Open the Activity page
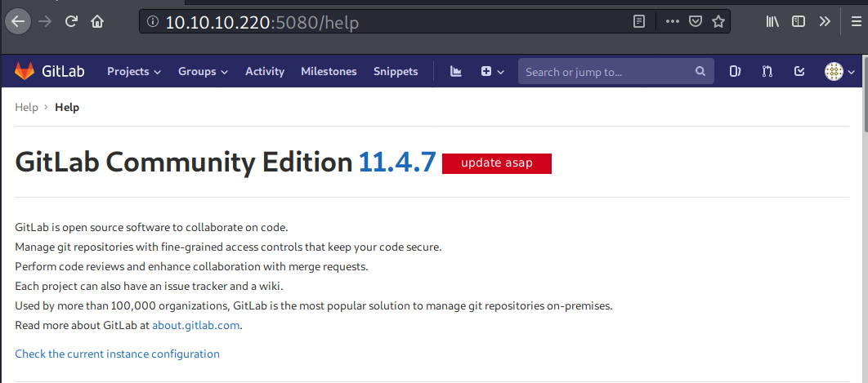This screenshot has width=868, height=383. (265, 71)
